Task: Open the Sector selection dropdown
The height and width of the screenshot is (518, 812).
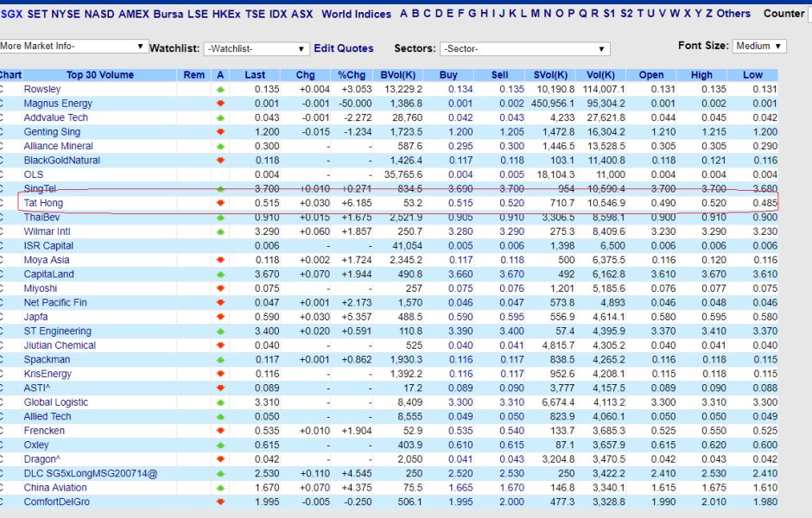Action: 524,49
